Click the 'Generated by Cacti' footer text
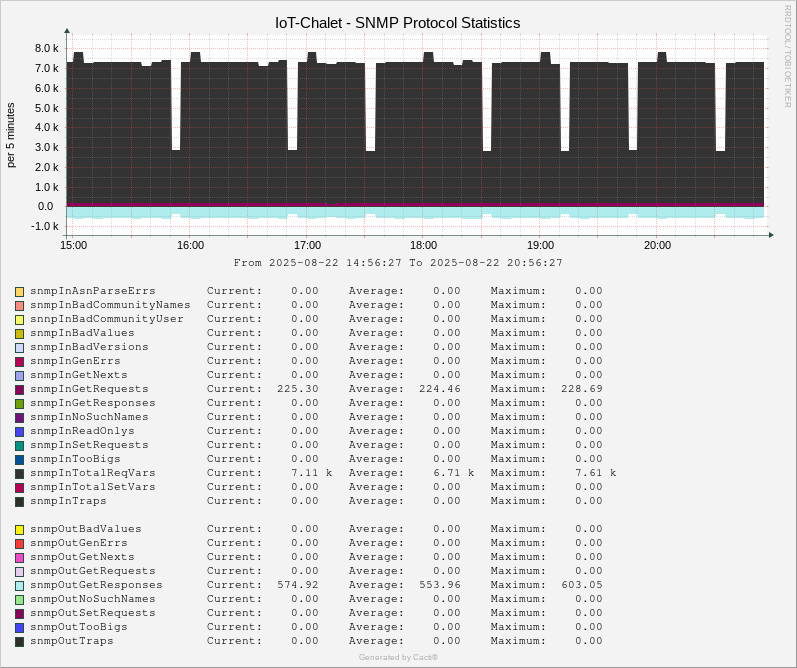This screenshot has height=668, width=797. pyautogui.click(x=398, y=657)
